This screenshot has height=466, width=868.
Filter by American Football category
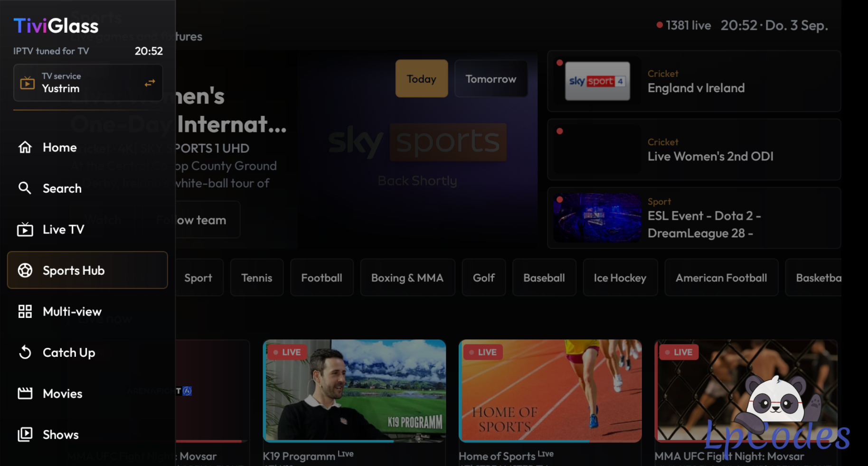721,278
